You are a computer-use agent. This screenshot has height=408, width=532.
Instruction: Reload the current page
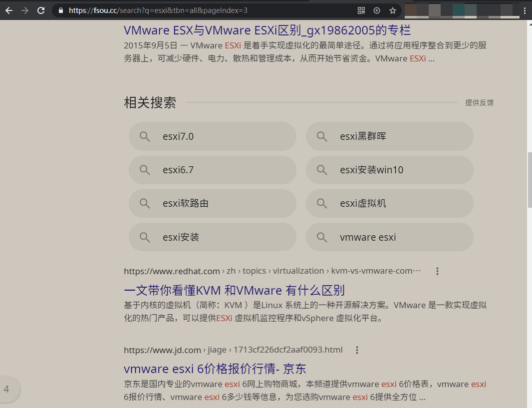41,10
